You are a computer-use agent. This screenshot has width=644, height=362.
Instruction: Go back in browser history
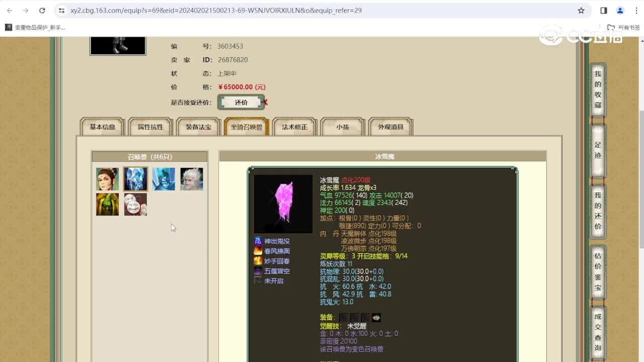click(x=10, y=10)
